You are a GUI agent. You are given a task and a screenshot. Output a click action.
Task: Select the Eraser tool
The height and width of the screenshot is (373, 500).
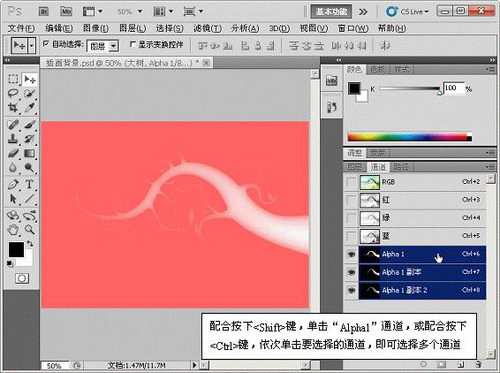point(13,153)
